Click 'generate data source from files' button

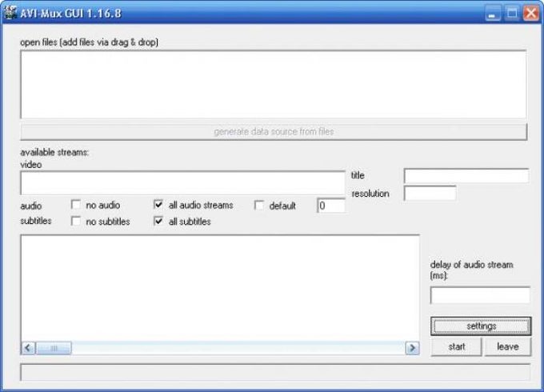pyautogui.click(x=274, y=131)
